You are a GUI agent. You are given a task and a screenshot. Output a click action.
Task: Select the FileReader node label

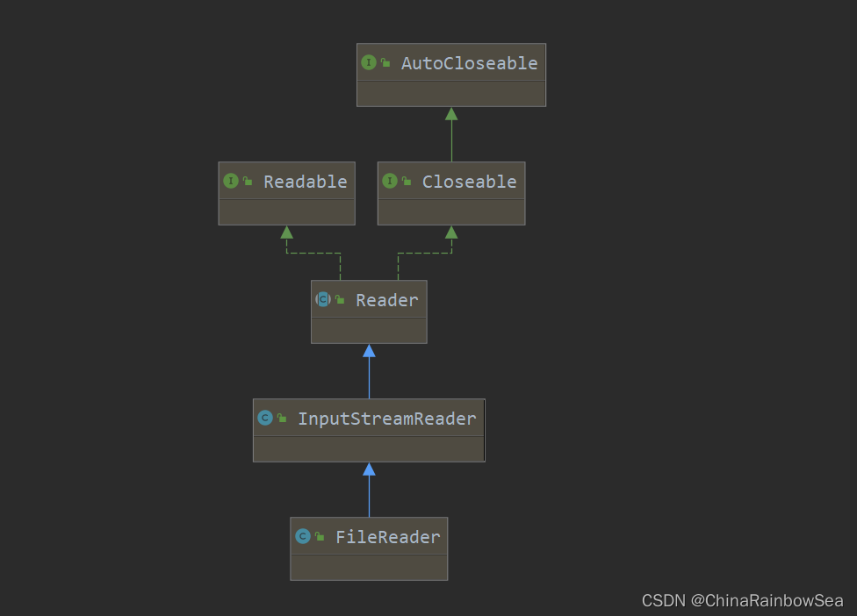tap(387, 537)
